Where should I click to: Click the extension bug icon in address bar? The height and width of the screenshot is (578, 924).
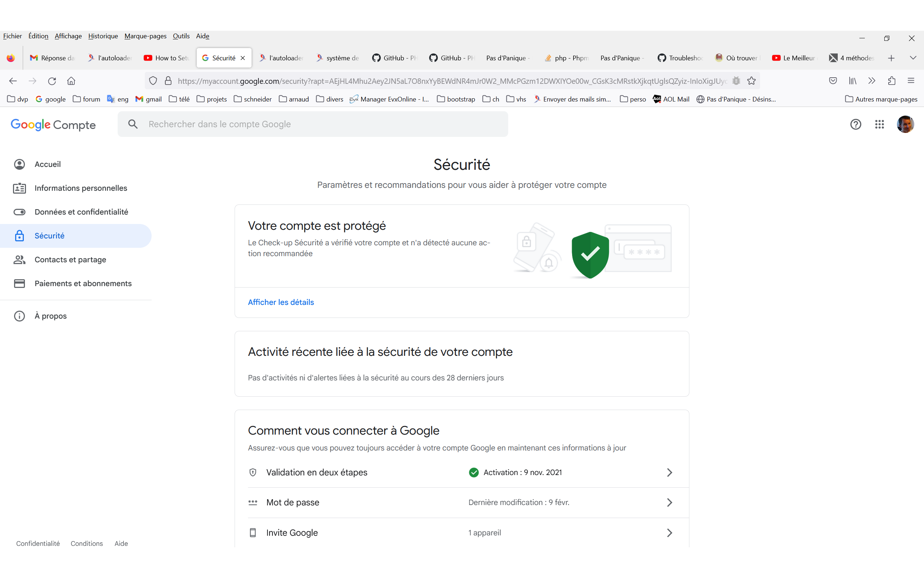[x=736, y=81]
